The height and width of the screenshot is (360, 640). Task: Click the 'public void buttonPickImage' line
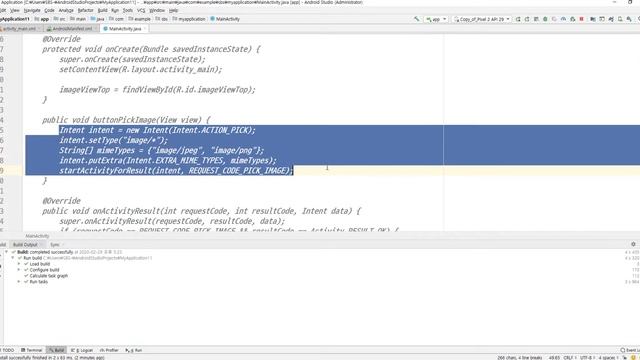point(126,120)
